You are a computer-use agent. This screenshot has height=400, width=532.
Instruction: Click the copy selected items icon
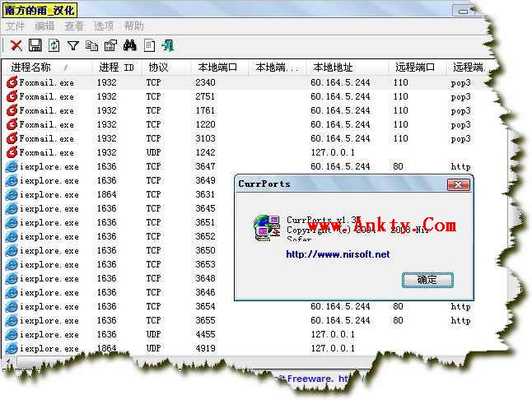(91, 45)
